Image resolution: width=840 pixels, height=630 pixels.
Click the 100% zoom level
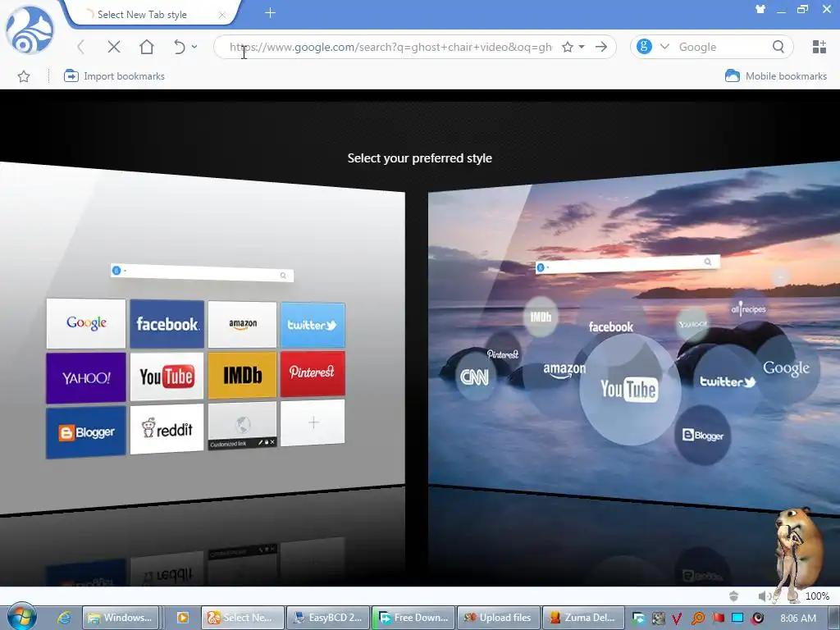click(x=817, y=596)
